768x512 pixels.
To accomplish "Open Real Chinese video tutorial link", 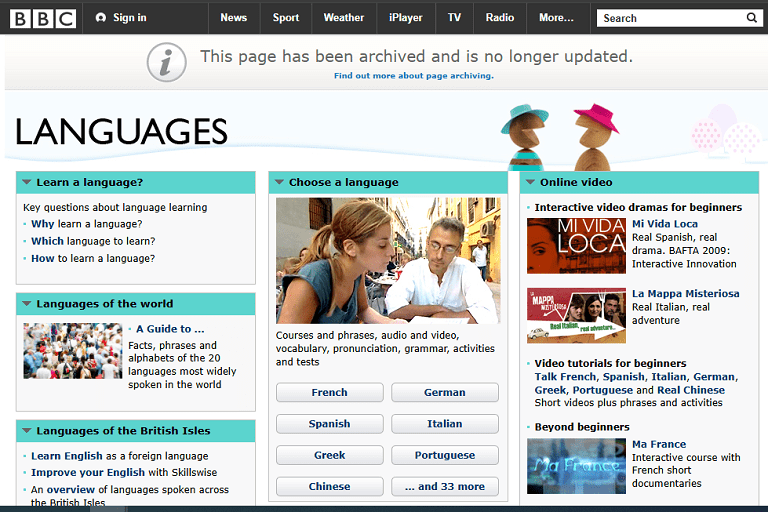I will [691, 390].
